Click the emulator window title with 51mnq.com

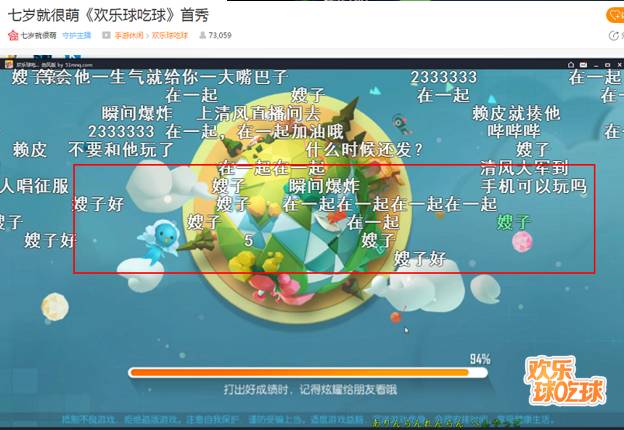pos(54,64)
